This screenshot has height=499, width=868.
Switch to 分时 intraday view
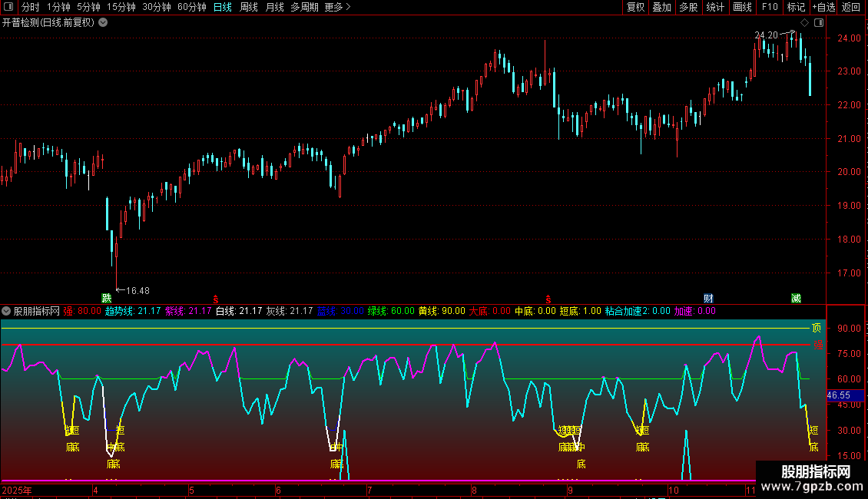(31, 7)
